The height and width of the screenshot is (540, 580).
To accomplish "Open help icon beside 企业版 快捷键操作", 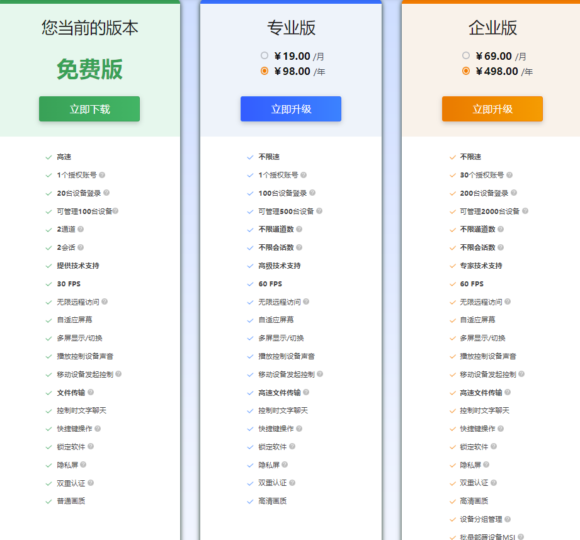I will click(x=501, y=428).
